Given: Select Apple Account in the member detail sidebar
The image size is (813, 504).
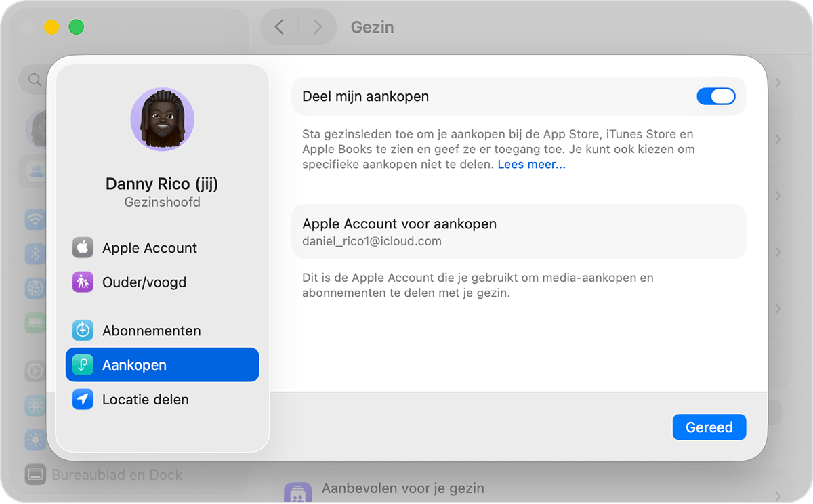Looking at the screenshot, I should pyautogui.click(x=149, y=247).
